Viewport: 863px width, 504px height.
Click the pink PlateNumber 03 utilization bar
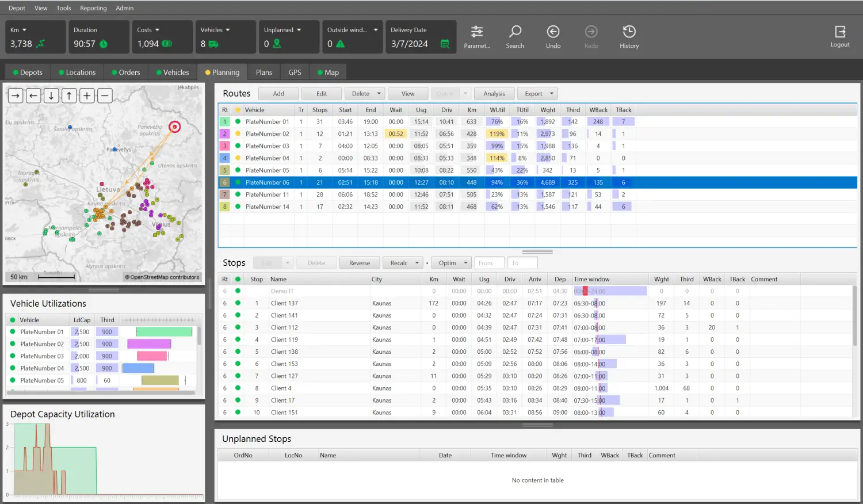click(152, 356)
